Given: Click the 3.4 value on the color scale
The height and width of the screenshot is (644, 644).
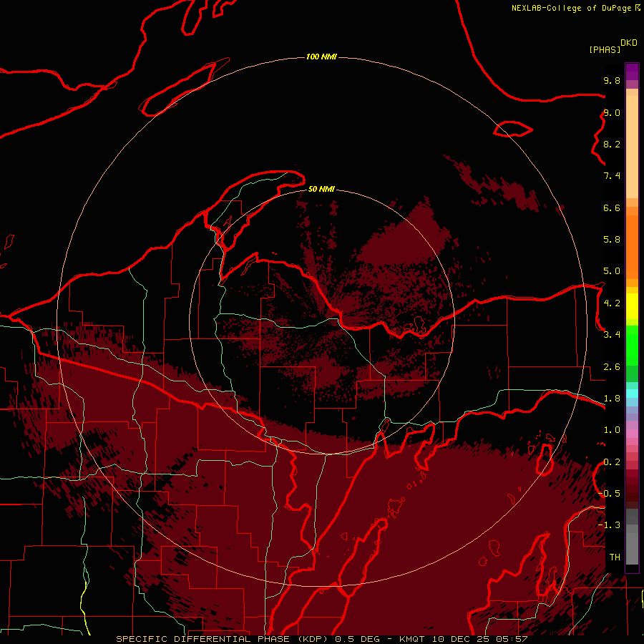Looking at the screenshot, I should [x=612, y=335].
